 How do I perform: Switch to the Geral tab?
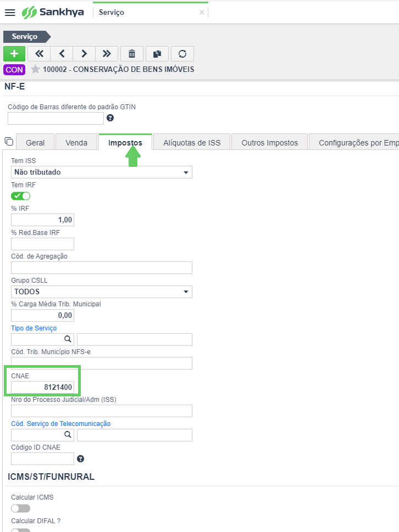pyautogui.click(x=35, y=143)
